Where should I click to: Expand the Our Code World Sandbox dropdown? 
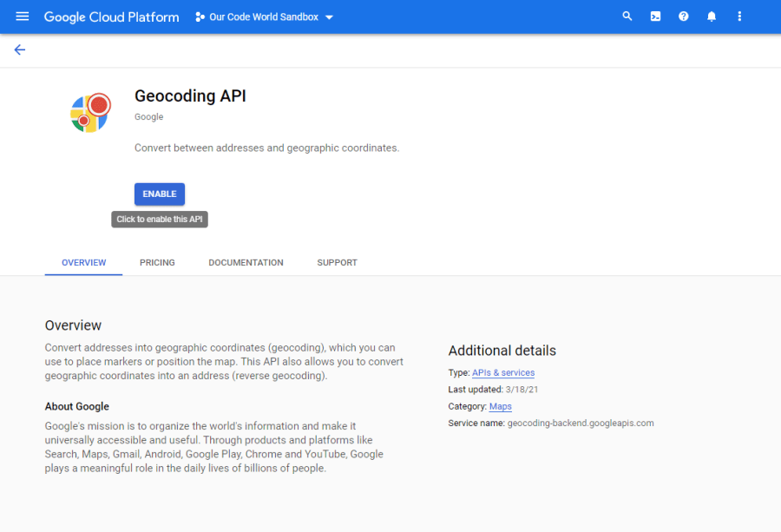click(x=264, y=17)
